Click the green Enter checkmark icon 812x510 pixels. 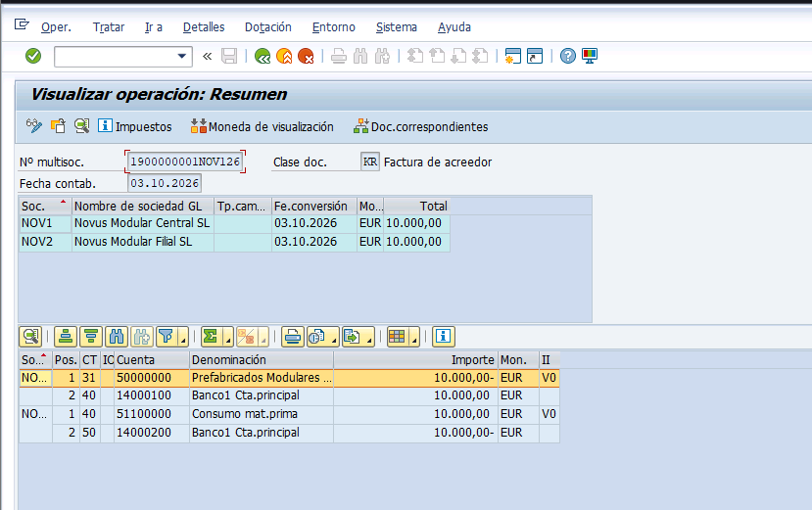[x=33, y=56]
